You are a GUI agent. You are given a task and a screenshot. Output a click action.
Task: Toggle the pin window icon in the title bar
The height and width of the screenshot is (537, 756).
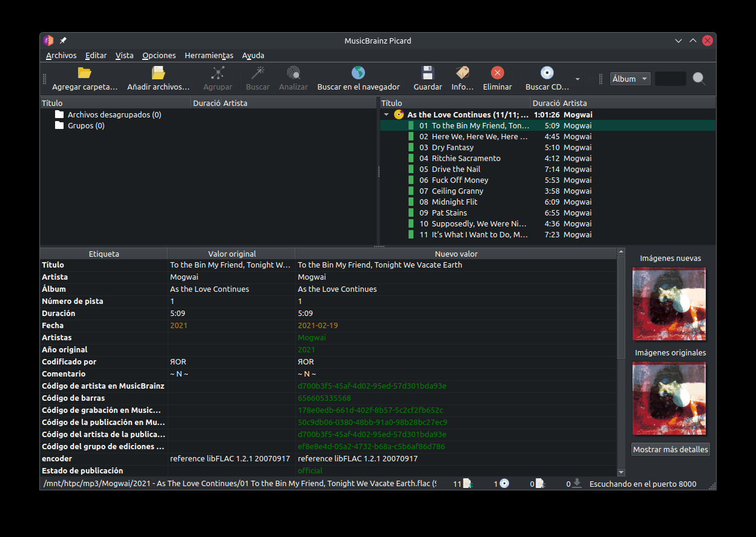click(63, 41)
